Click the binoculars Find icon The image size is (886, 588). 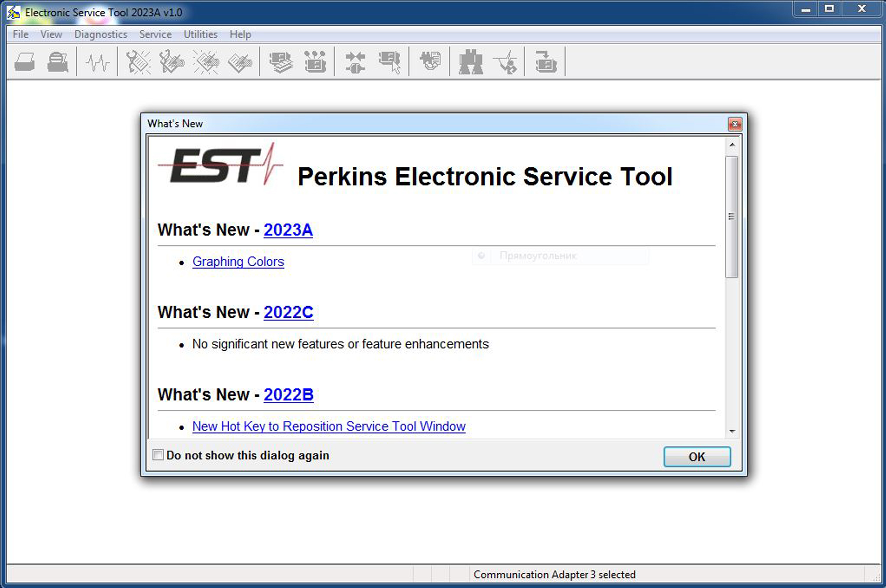[471, 62]
